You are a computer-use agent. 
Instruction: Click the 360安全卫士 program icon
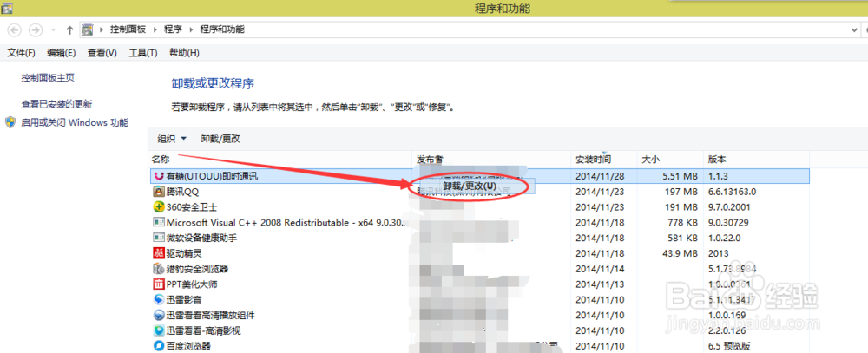[159, 207]
